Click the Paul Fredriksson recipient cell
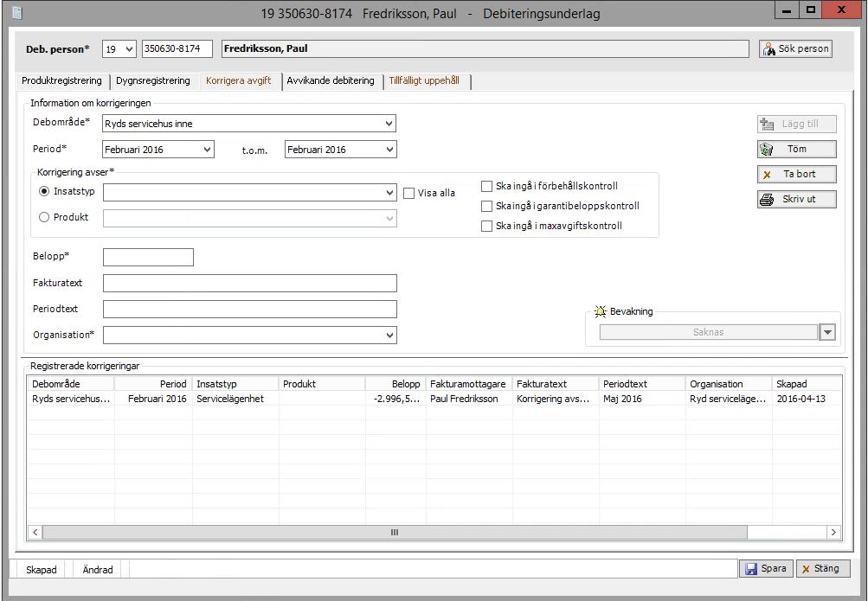Viewport: 868px width, 601px height. click(x=469, y=399)
